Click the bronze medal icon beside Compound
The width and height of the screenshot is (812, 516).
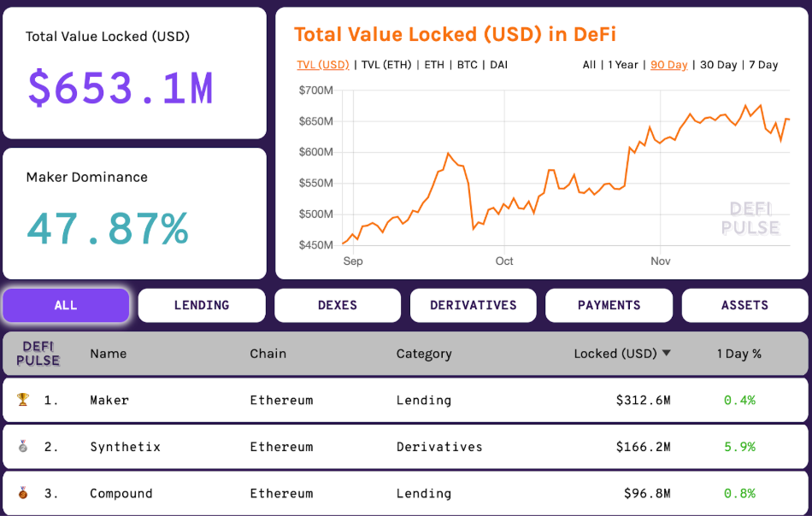point(23,493)
